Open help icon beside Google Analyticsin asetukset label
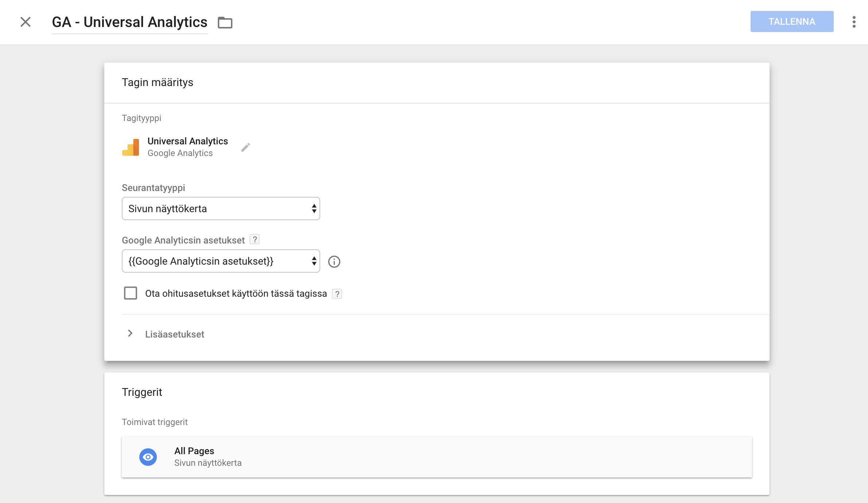Image resolution: width=868 pixels, height=503 pixels. (255, 239)
